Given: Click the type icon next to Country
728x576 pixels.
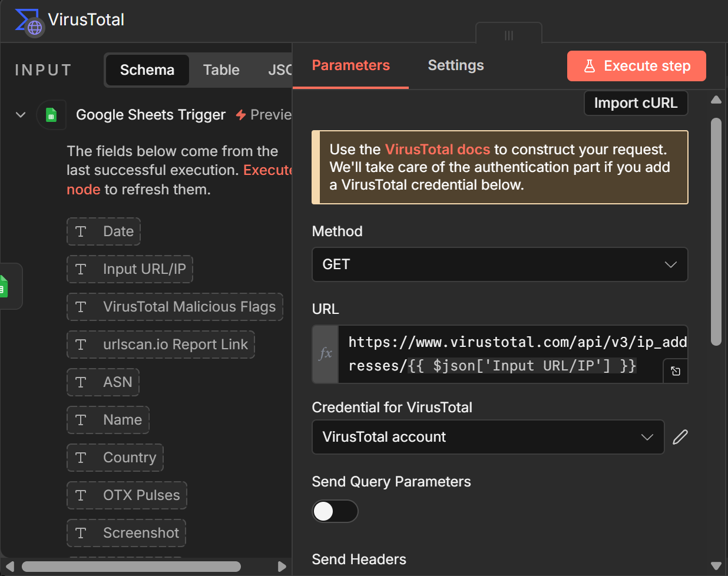Looking at the screenshot, I should tap(81, 458).
